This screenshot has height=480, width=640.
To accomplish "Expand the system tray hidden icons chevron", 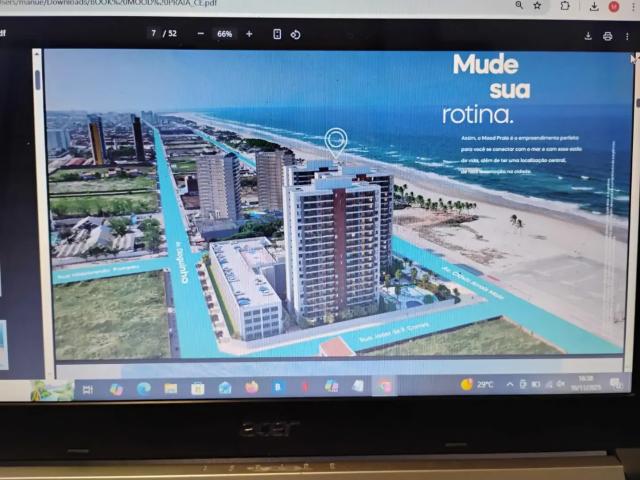I will tap(510, 384).
